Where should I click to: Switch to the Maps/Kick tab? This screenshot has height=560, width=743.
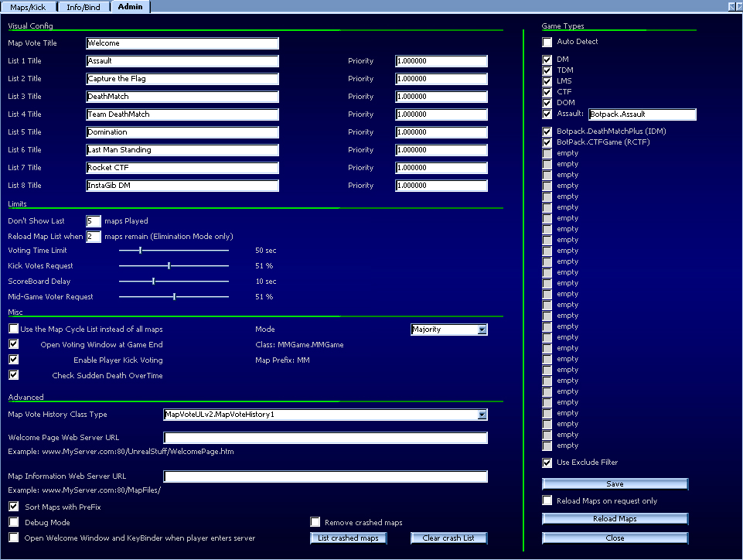[27, 6]
